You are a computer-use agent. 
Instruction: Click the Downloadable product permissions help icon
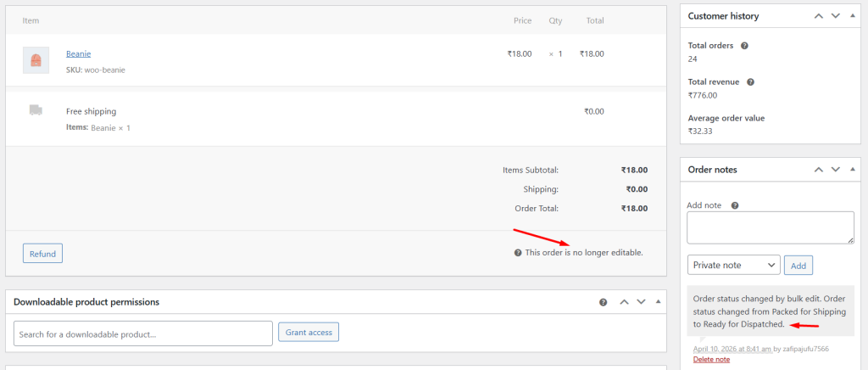(603, 302)
